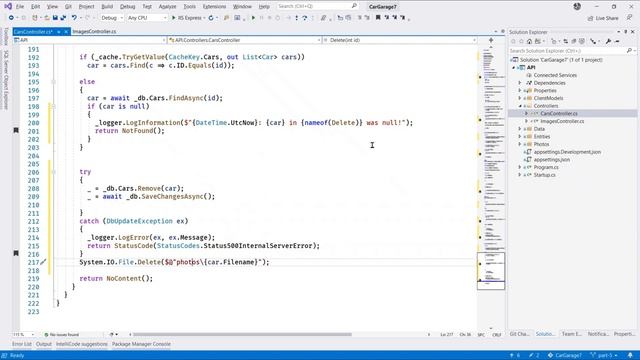
Task: Click the Step Over debug icon
Action: pos(304,18)
